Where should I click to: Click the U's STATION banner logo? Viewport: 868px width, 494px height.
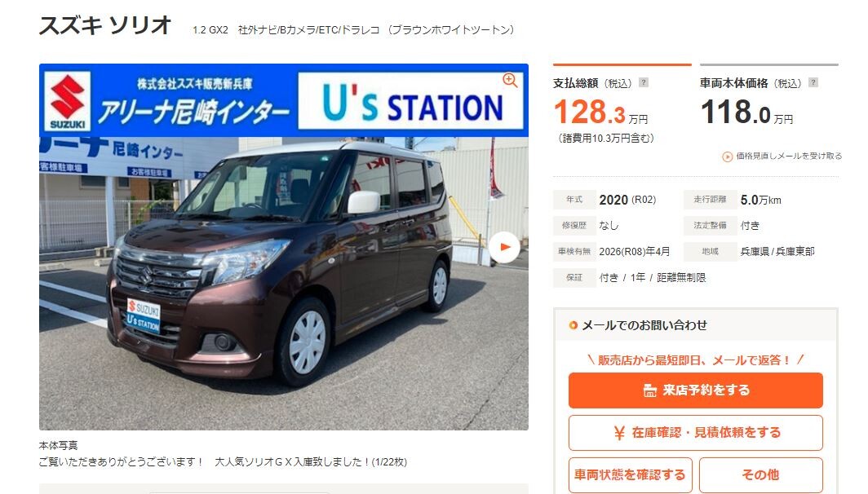(x=411, y=101)
